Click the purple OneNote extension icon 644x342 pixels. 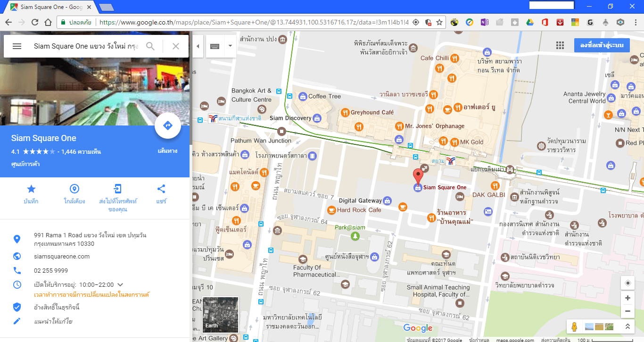[484, 22]
